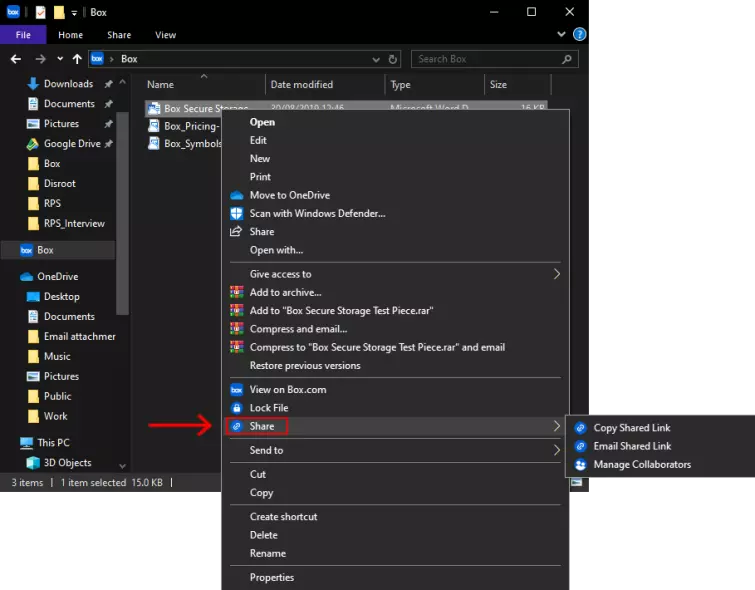Click View on Box.com icon entry

pyautogui.click(x=287, y=390)
